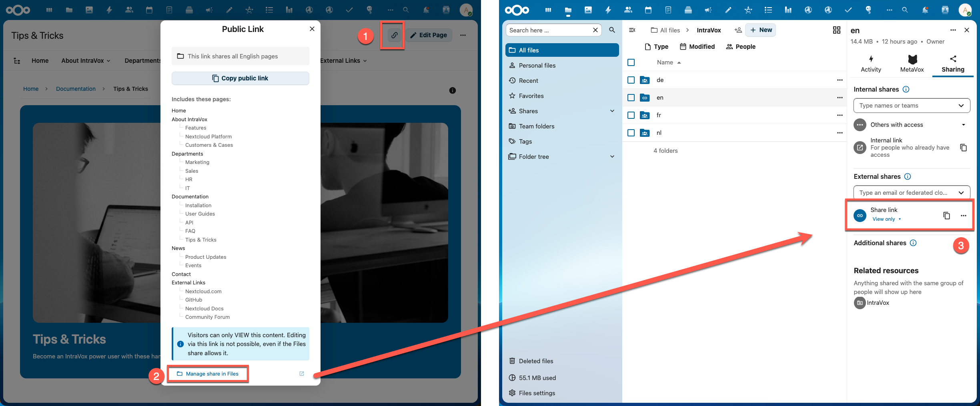980x406 pixels.
Task: Click the notifications bell in right window top bar
Action: pos(925,10)
